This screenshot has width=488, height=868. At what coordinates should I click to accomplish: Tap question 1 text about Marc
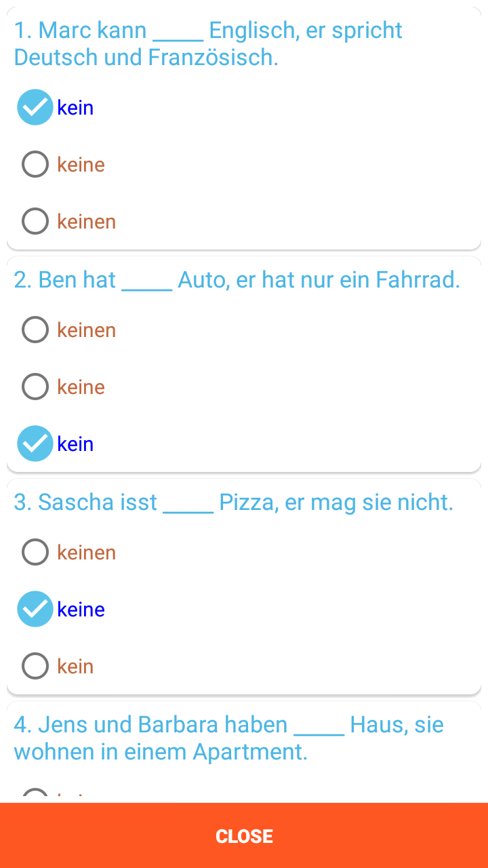click(x=208, y=43)
